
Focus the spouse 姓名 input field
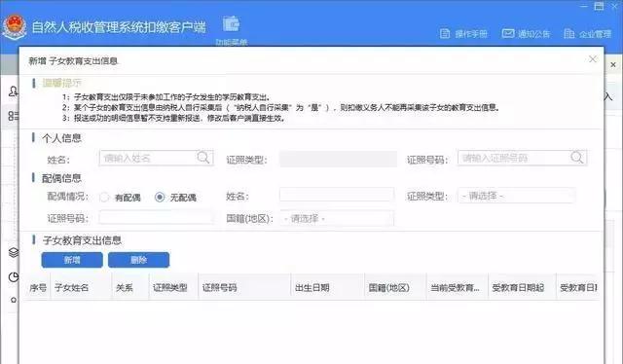coord(337,195)
